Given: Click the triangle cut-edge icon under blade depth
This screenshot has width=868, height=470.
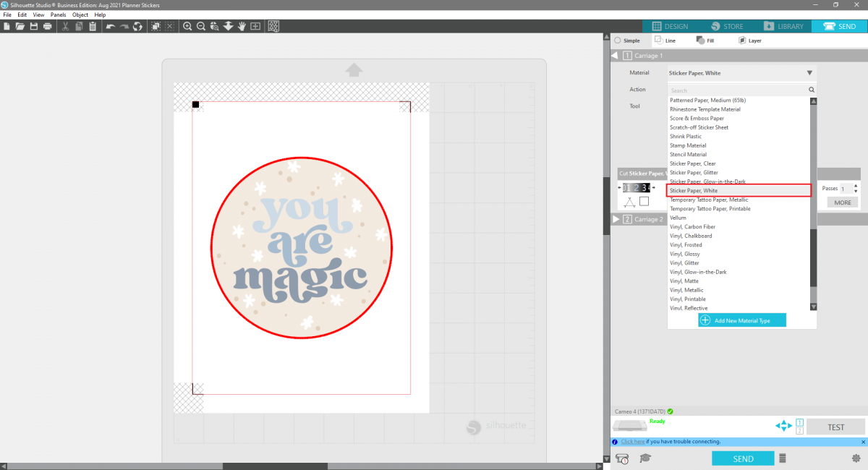Looking at the screenshot, I should pos(629,202).
